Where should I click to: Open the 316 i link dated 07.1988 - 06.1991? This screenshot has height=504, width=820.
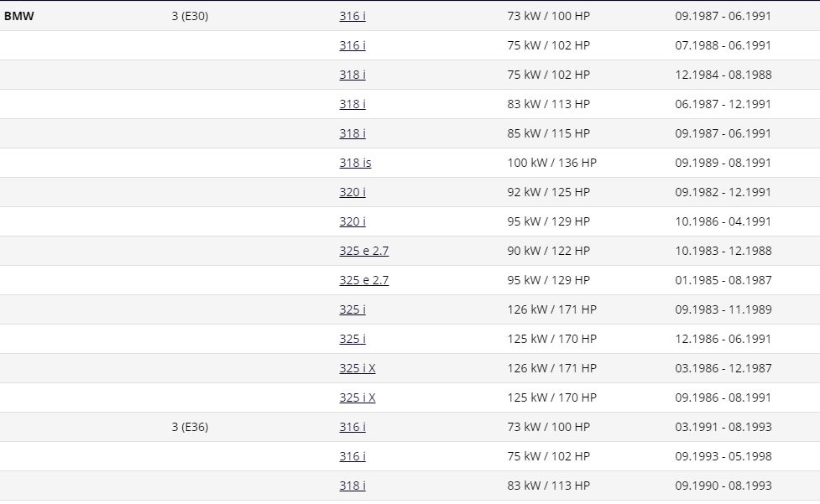pyautogui.click(x=352, y=45)
